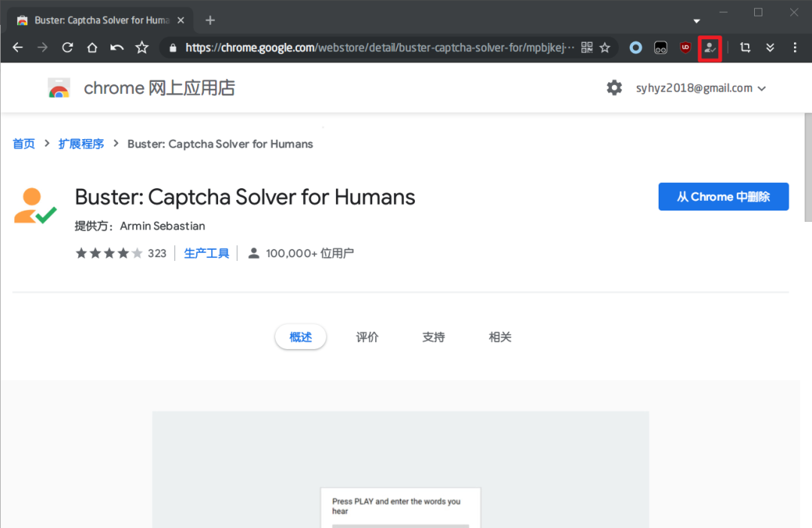Click the extension preview screenshot image
The image size is (812, 528).
tap(400, 469)
